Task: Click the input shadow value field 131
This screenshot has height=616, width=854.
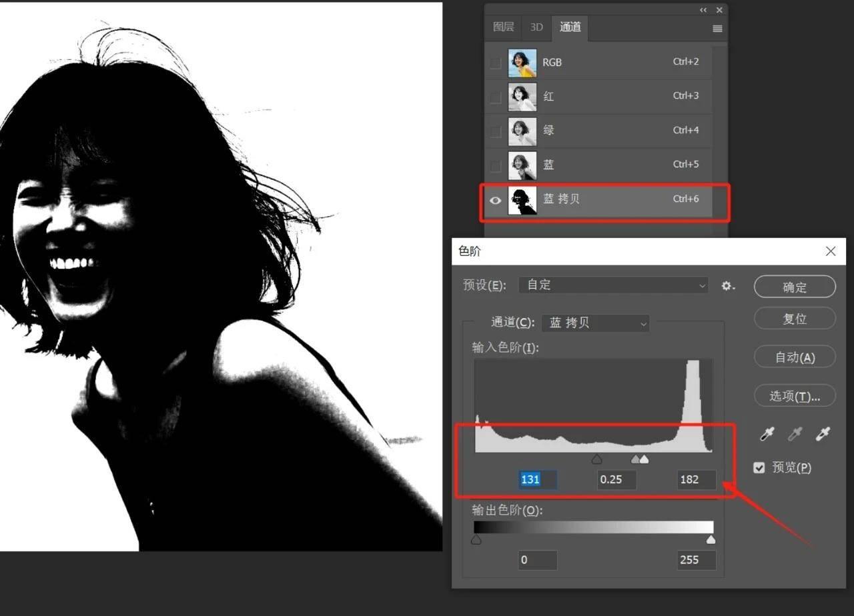Action: (537, 480)
